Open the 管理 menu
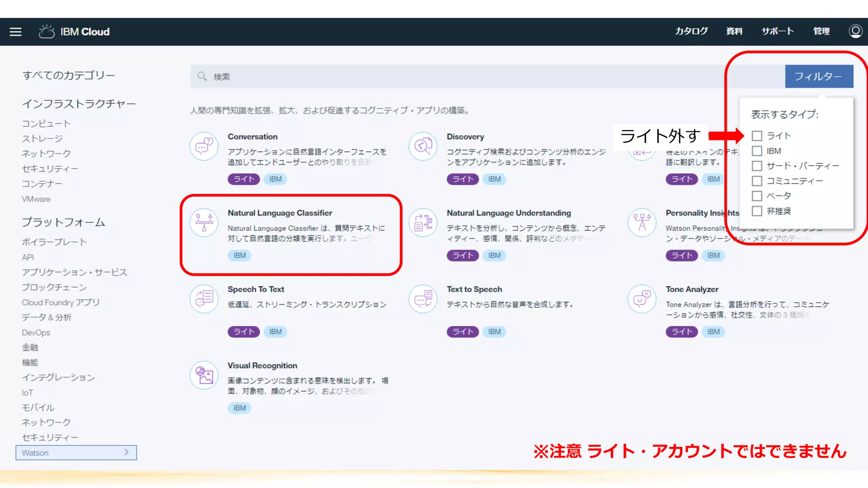 821,31
